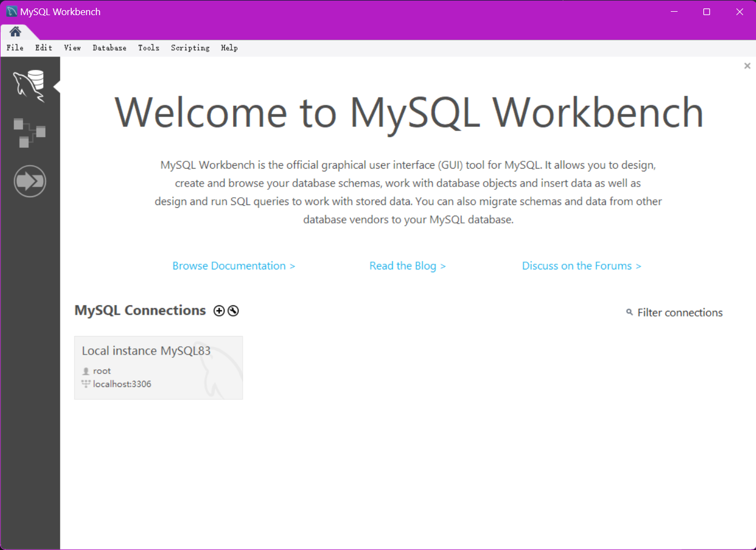
Task: Open the Local instance MySQL83 connection tile
Action: (158, 367)
